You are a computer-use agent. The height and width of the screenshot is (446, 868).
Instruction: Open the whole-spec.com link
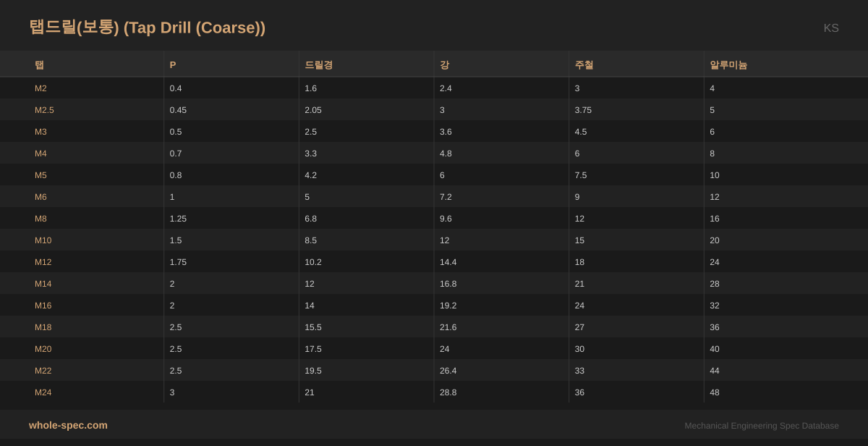(x=68, y=425)
